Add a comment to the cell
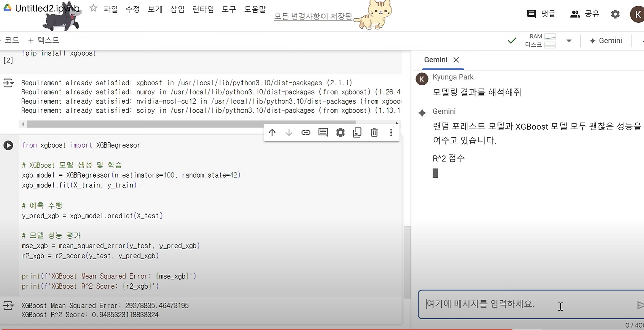This screenshot has width=644, height=330. point(323,132)
